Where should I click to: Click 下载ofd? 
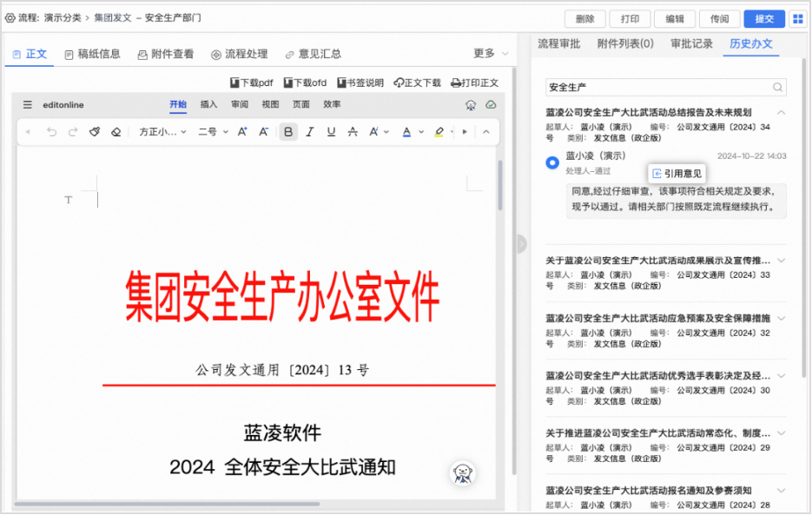tap(305, 83)
